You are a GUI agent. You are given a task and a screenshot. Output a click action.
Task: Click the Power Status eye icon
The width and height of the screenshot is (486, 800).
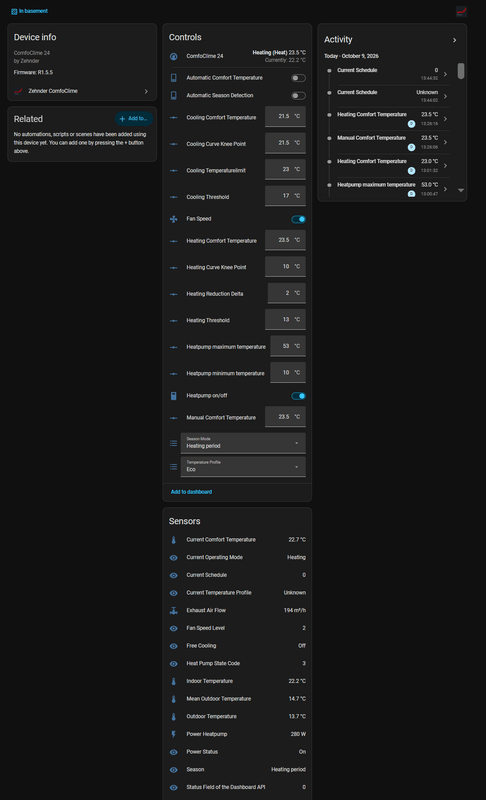pos(173,752)
